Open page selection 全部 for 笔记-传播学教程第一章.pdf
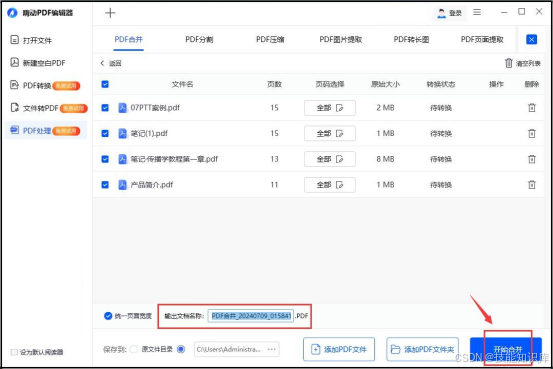This screenshot has width=553, height=369. [x=330, y=159]
